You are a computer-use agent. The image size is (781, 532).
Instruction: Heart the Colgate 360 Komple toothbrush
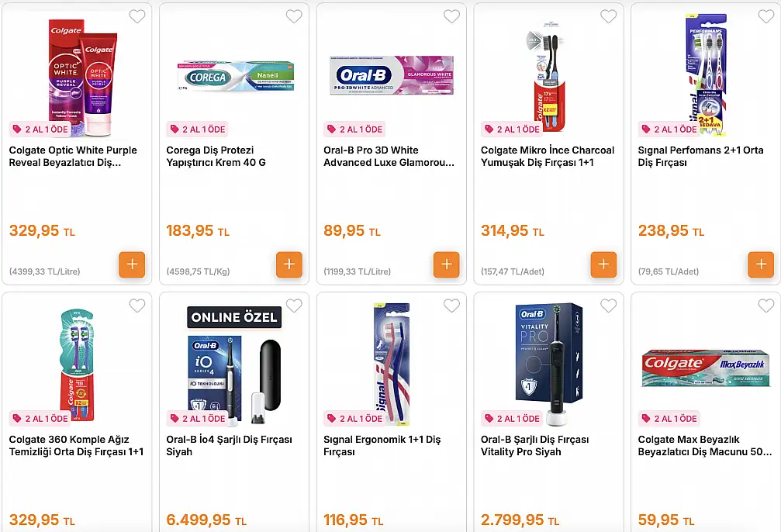point(137,306)
